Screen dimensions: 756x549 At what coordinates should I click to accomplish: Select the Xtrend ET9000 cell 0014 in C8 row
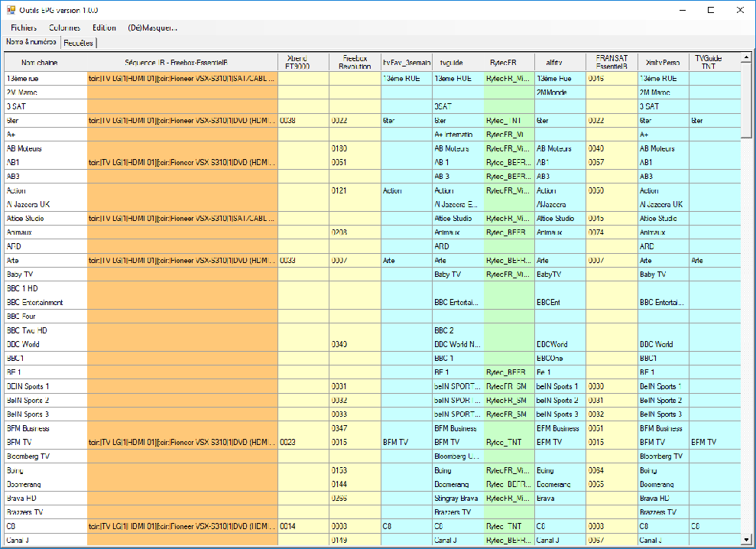[x=303, y=526]
